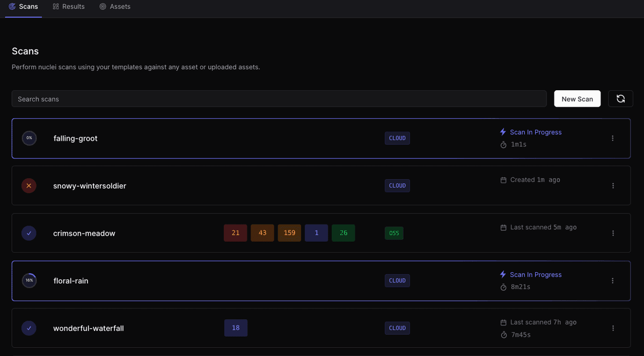The image size is (644, 356).
Task: Click the lightning bolt icon next to falling-groot's status
Action: pos(503,132)
